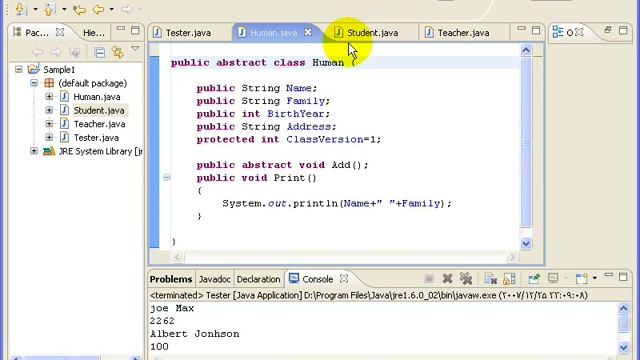The width and height of the screenshot is (640, 360).
Task: Switch to Tester.java editor tab
Action: (x=188, y=33)
